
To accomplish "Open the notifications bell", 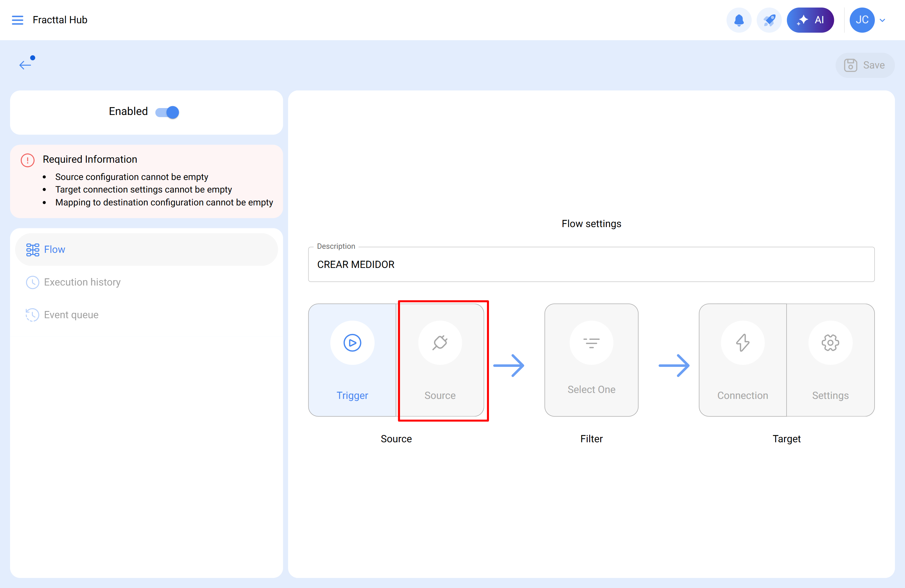I will click(x=739, y=20).
